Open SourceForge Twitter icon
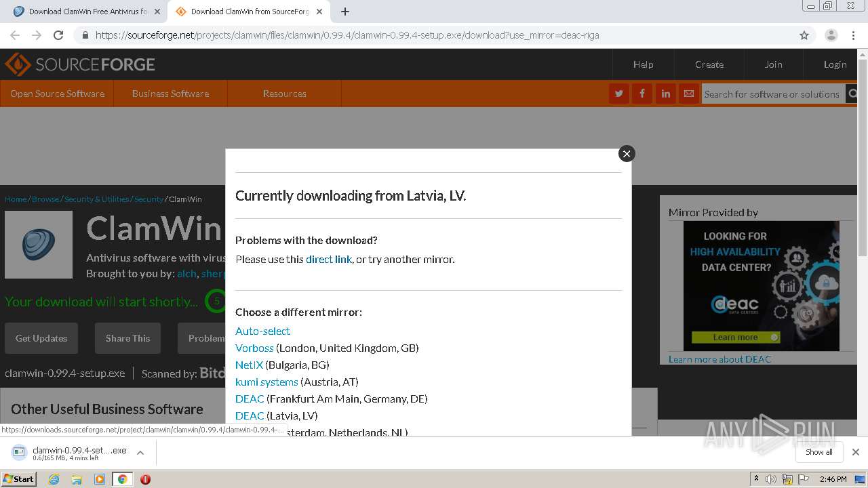The height and width of the screenshot is (488, 868). (x=618, y=94)
